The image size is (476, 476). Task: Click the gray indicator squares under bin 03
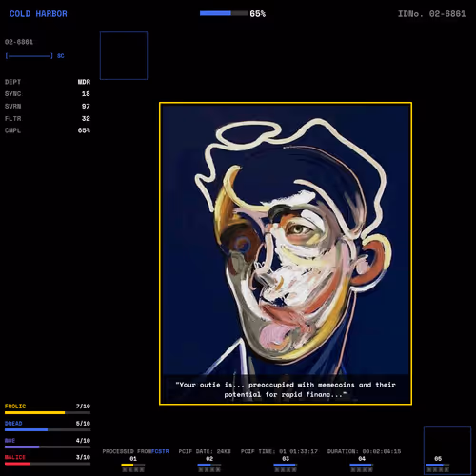[x=286, y=470]
